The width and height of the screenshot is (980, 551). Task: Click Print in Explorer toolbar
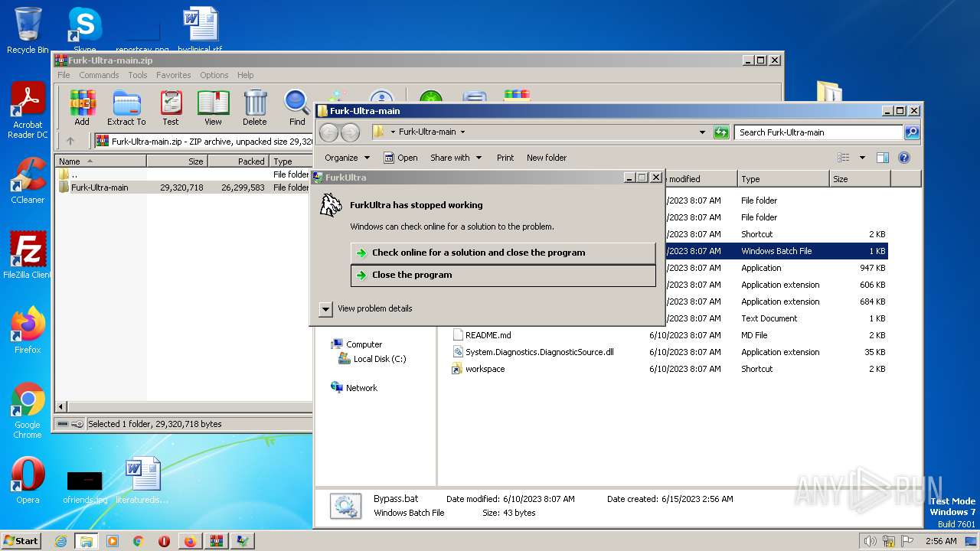[505, 158]
